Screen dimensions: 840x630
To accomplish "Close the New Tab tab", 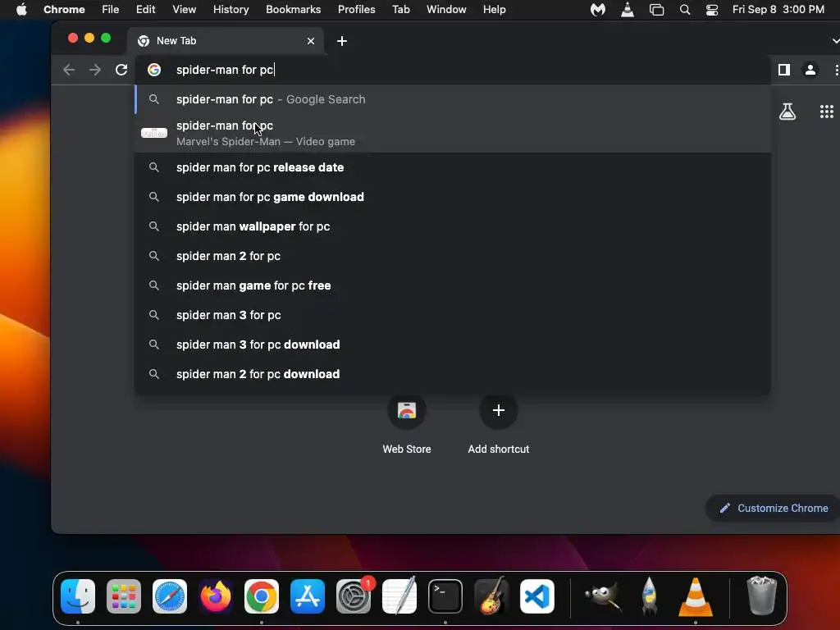I will tap(311, 41).
